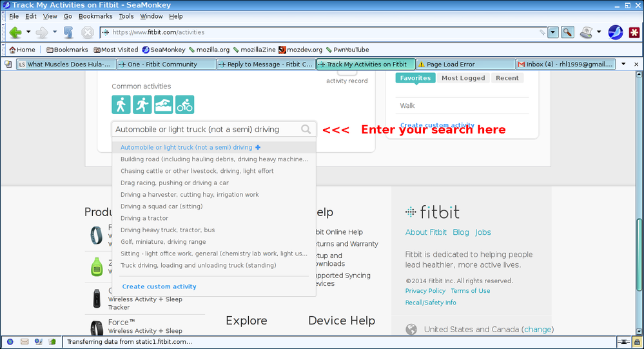Open the print options dropdown arrow
The image size is (644, 349).
(599, 32)
